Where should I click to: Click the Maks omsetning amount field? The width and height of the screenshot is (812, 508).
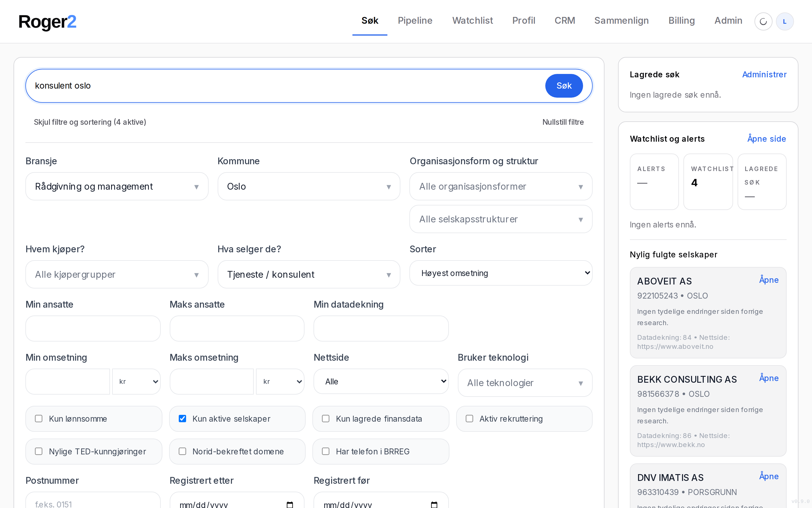coord(212,381)
